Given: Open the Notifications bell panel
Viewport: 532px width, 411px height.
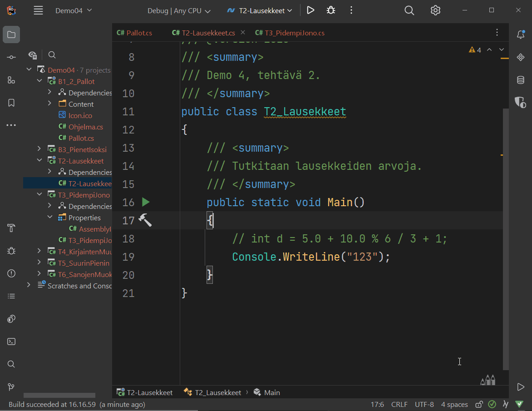Looking at the screenshot, I should [521, 35].
